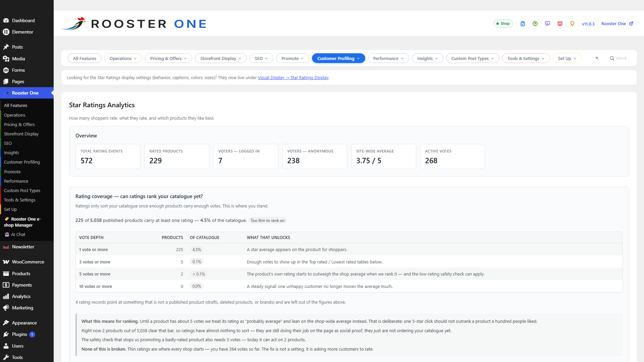Click the Ctrl+K search field
Viewport: 644px width, 362px height.
pyautogui.click(x=618, y=58)
